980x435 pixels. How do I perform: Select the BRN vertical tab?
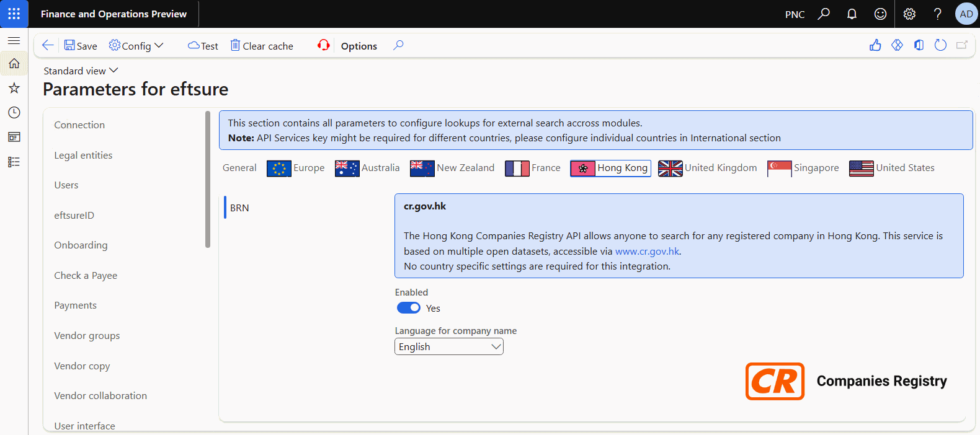(239, 208)
